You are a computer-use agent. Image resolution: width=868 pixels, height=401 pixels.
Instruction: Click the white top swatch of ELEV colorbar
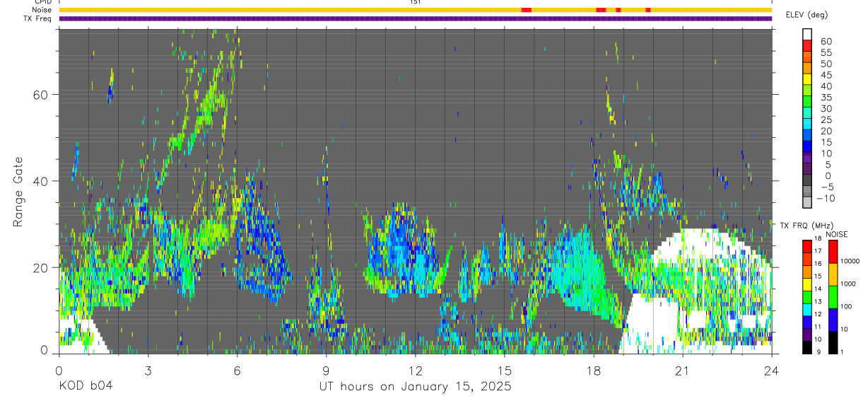[x=807, y=33]
